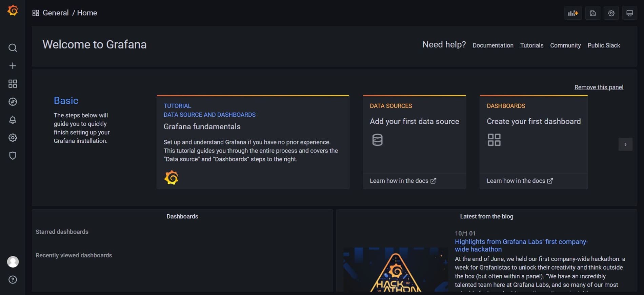This screenshot has height=295, width=644.
Task: Click the Grafana logo in sidebar
Action: click(13, 11)
